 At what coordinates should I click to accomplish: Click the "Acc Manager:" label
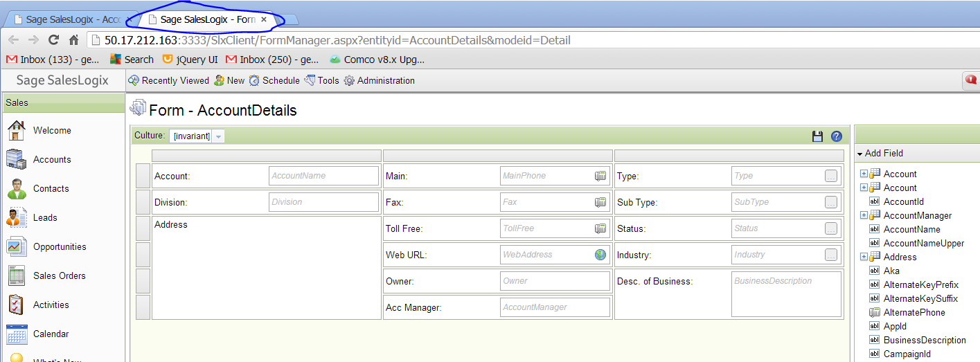pos(413,307)
